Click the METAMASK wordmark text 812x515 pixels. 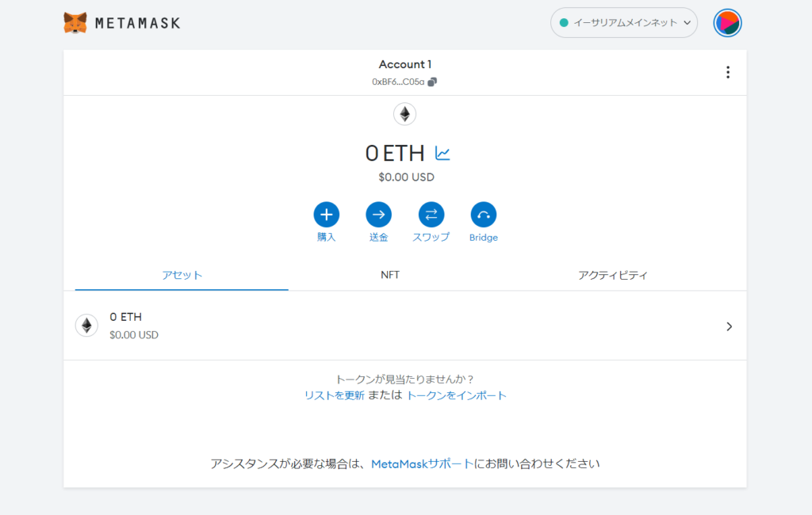pyautogui.click(x=138, y=23)
